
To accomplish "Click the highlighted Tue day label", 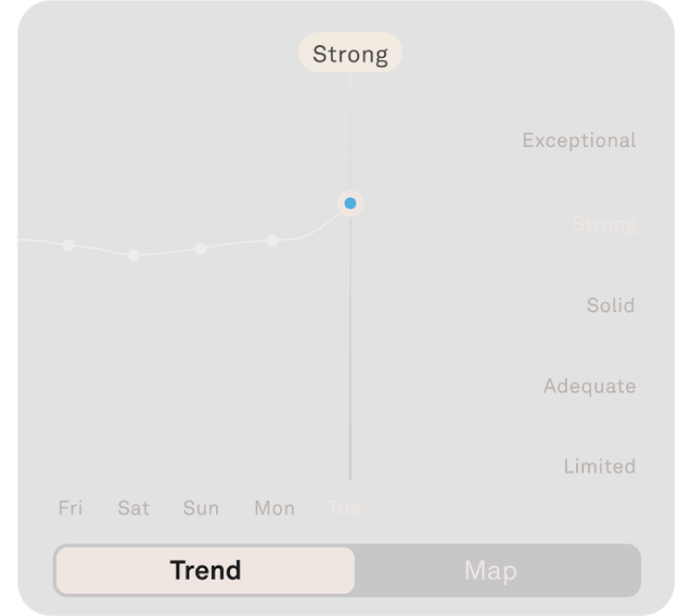I will pos(344,508).
